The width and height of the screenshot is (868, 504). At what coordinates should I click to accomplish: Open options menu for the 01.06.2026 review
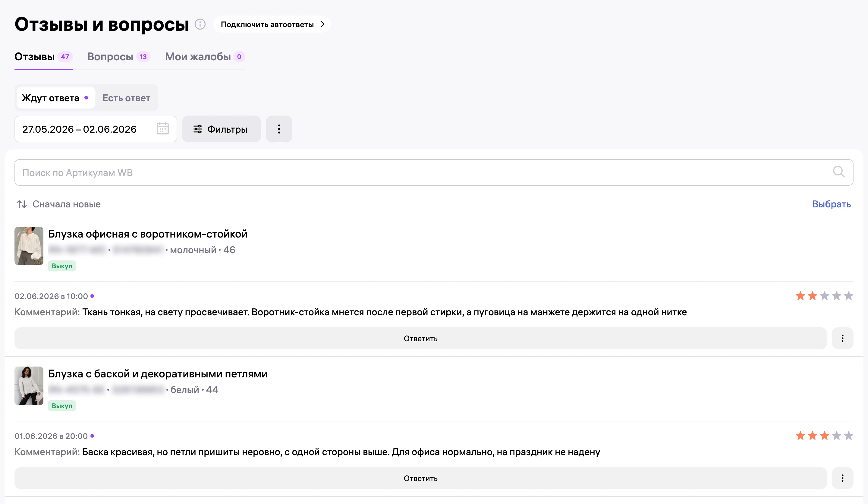(x=842, y=478)
